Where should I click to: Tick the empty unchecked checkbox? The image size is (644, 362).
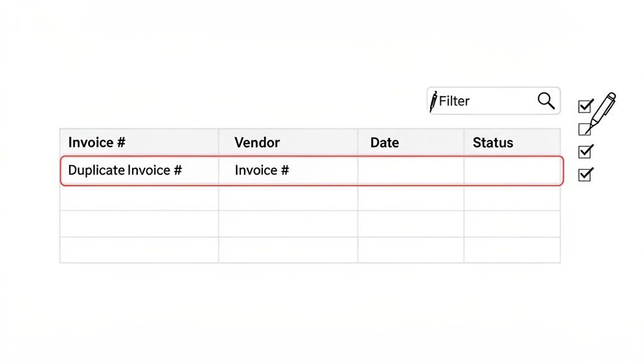click(584, 129)
